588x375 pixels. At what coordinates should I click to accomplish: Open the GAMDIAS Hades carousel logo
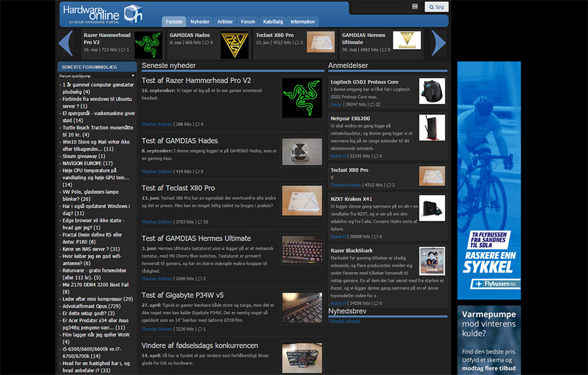point(235,44)
